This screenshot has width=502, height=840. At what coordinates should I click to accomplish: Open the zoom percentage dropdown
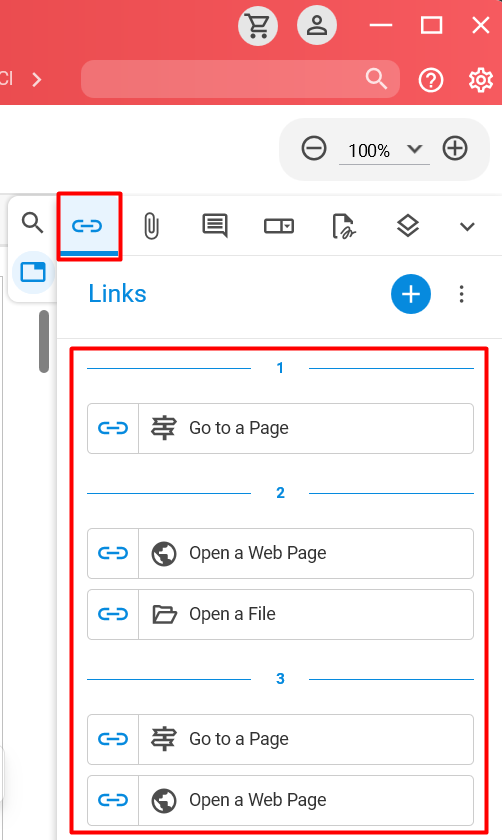coord(384,150)
